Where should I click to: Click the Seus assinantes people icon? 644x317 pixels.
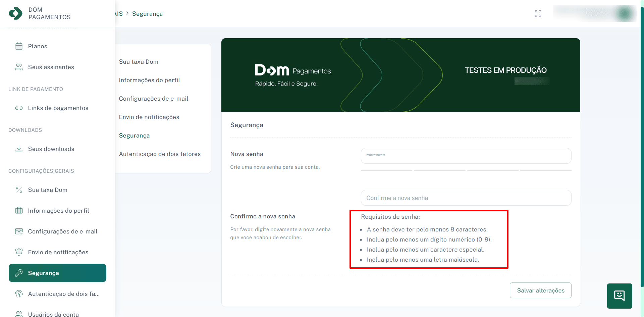click(19, 67)
